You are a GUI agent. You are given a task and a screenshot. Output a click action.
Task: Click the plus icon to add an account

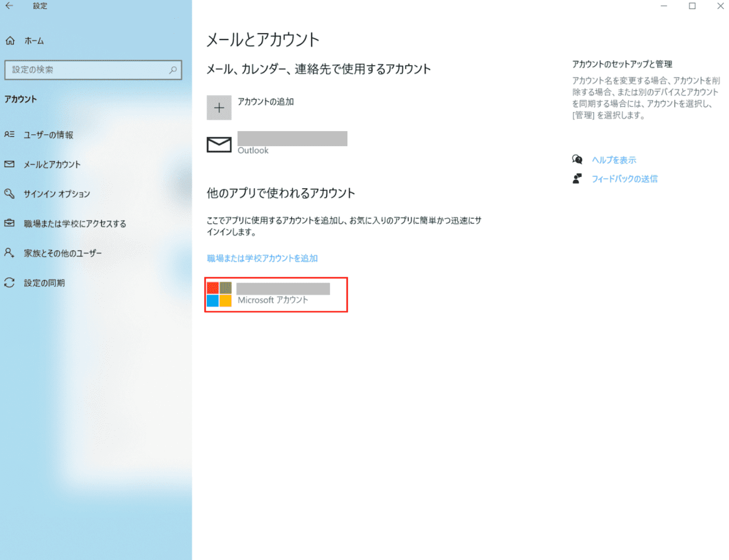[x=219, y=108]
